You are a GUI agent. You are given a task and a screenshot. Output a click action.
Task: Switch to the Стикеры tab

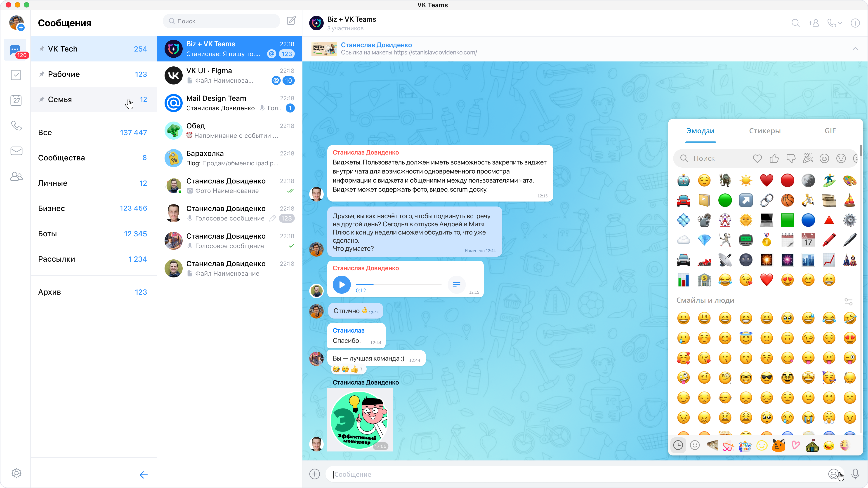click(x=764, y=131)
